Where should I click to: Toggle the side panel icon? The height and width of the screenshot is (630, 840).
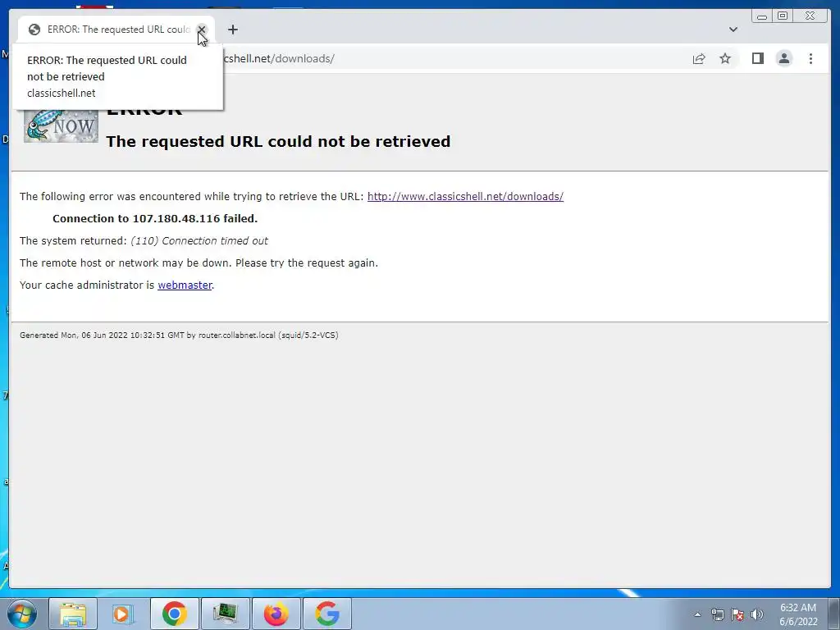[x=757, y=58]
